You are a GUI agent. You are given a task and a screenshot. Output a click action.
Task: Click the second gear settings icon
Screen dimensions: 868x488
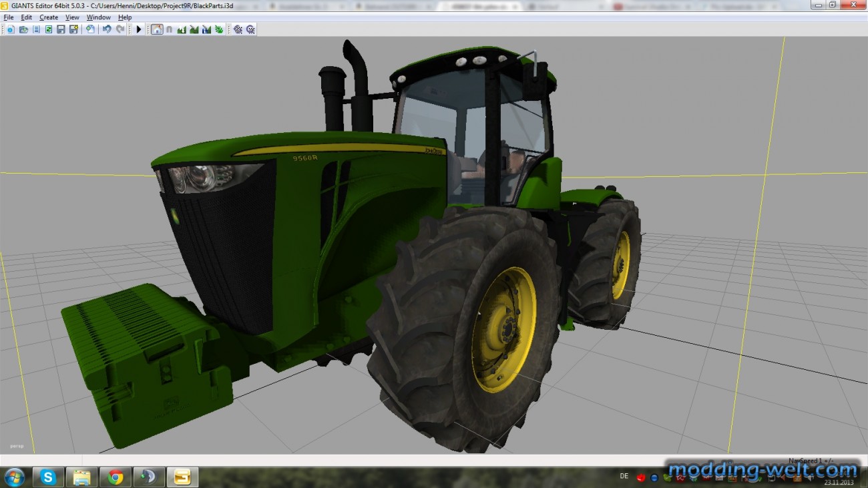point(250,29)
